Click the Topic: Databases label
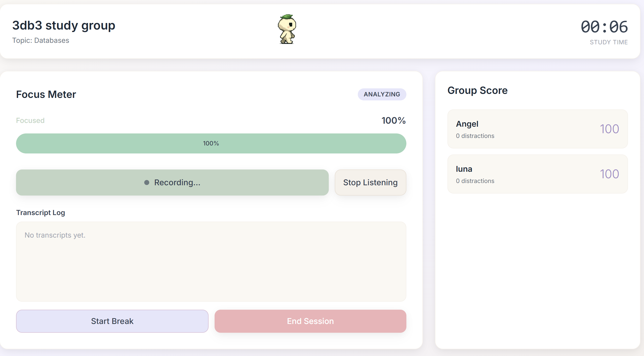644x356 pixels. coord(41,40)
